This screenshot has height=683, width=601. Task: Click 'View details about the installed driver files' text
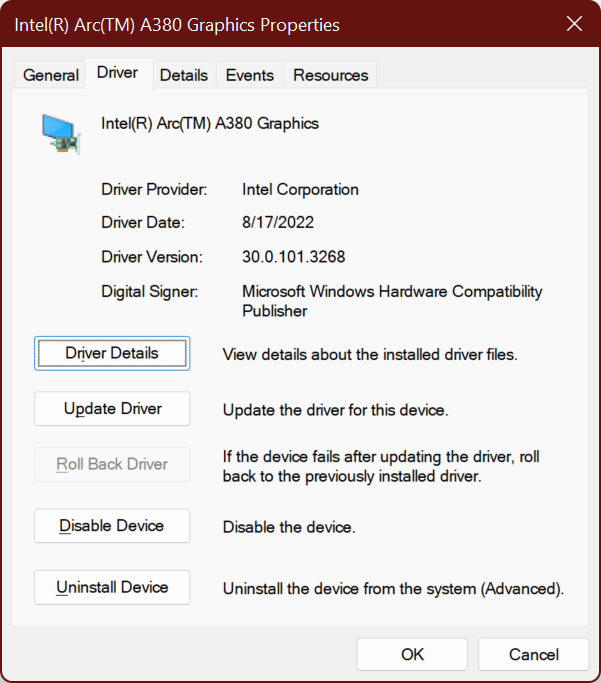tap(370, 355)
